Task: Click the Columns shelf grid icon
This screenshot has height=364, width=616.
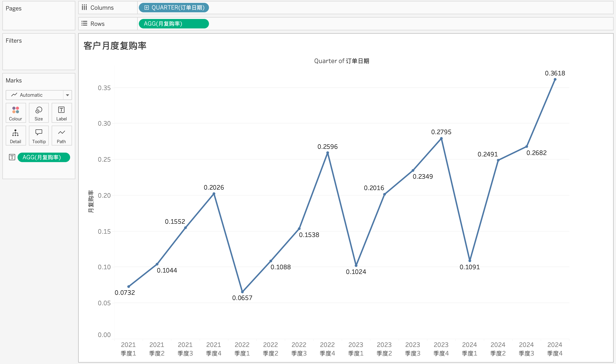Action: [x=84, y=7]
